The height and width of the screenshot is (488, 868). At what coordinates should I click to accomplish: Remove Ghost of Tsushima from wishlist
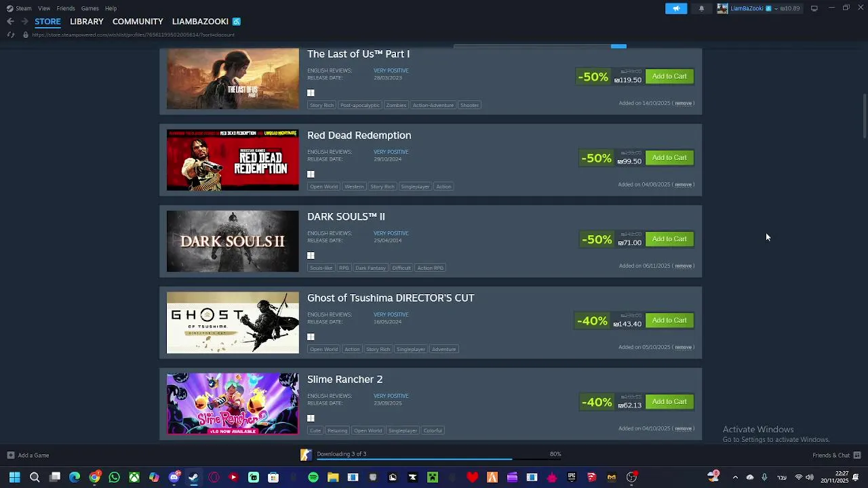point(683,347)
